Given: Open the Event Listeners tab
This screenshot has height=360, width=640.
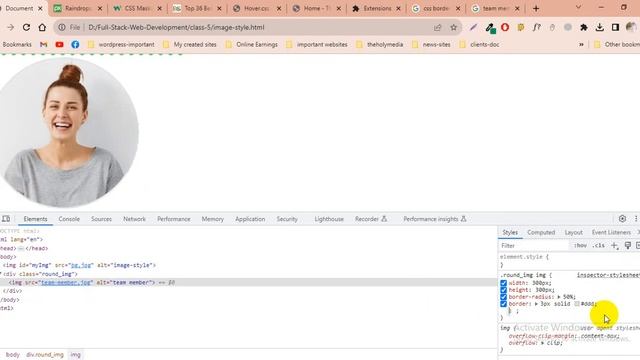Looking at the screenshot, I should 611,232.
